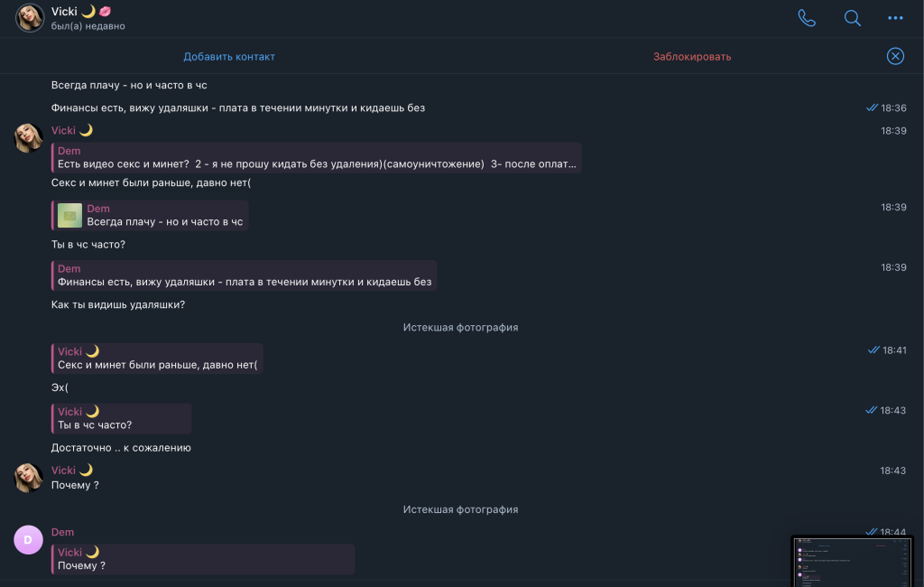Click sender name Dem above the last message
The height and width of the screenshot is (587, 924).
coord(62,532)
